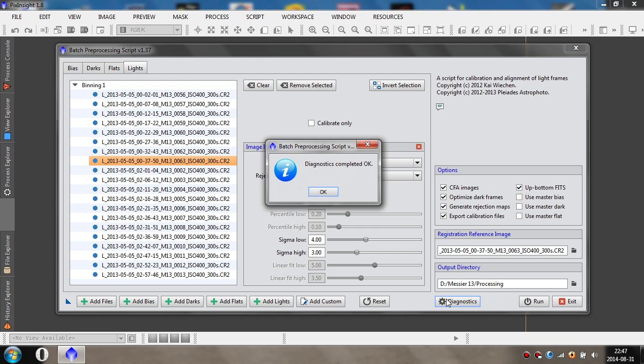Open the upper Image Integration combo arrow

[417, 163]
